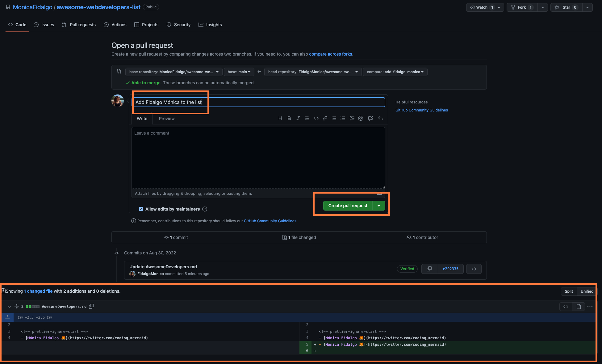602x364 pixels.
Task: Switch diff view to Split
Action: coord(569,291)
